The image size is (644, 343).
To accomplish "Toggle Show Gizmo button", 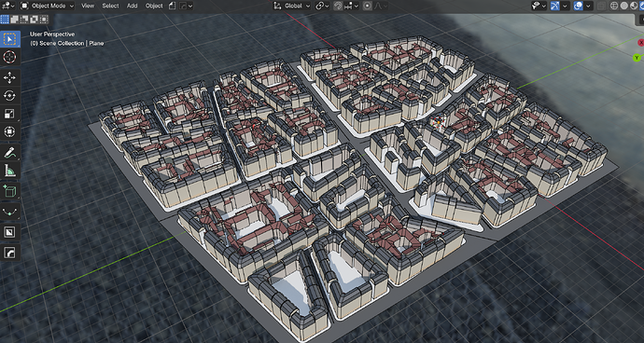I will click(555, 6).
